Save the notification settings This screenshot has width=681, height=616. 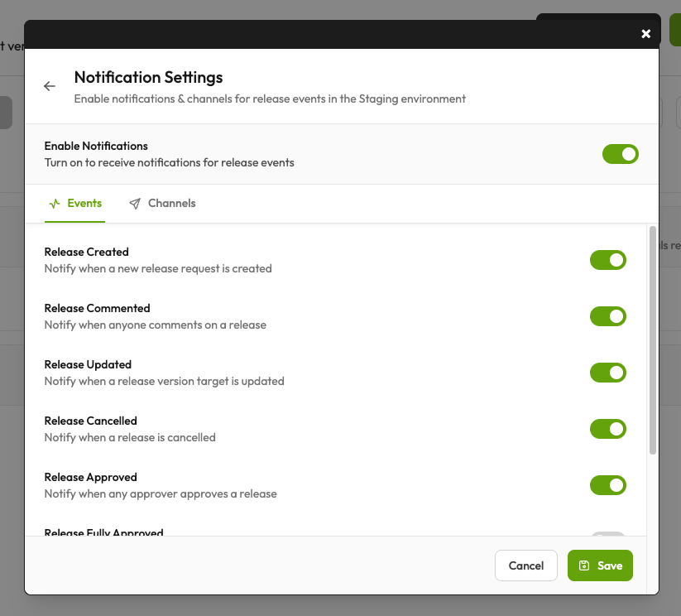point(600,565)
